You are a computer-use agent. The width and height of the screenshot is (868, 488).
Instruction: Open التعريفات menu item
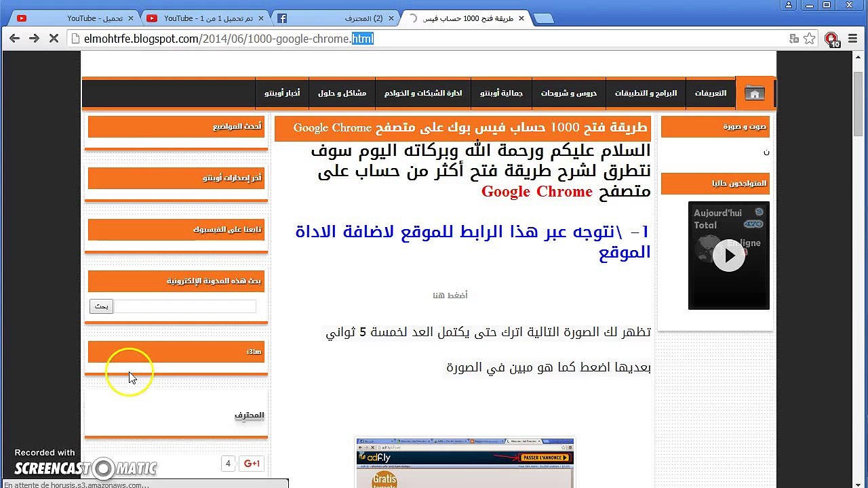710,94
